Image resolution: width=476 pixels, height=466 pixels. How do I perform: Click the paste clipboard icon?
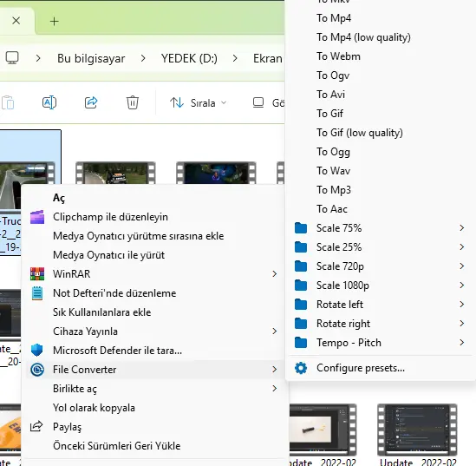(8, 102)
